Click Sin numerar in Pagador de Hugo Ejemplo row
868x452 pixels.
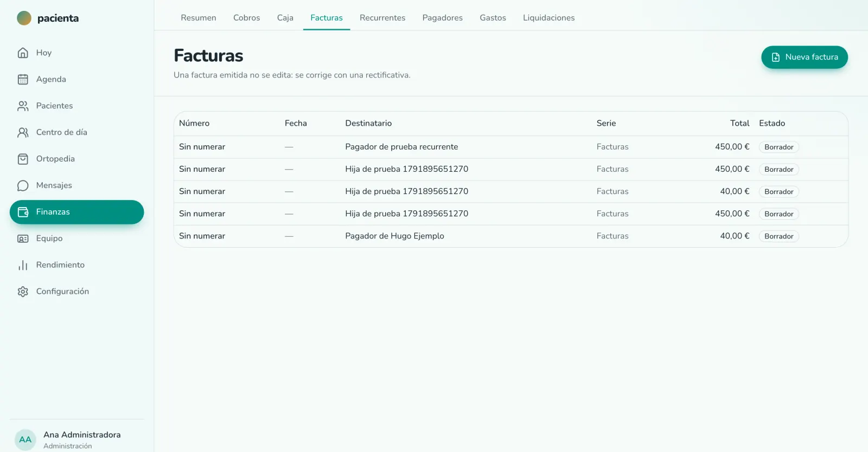202,236
